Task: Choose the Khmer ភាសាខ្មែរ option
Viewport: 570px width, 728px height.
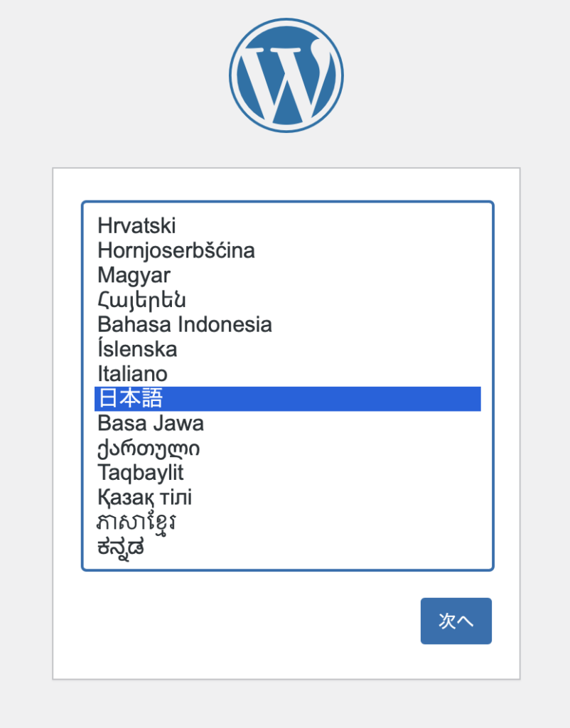Action: click(137, 523)
